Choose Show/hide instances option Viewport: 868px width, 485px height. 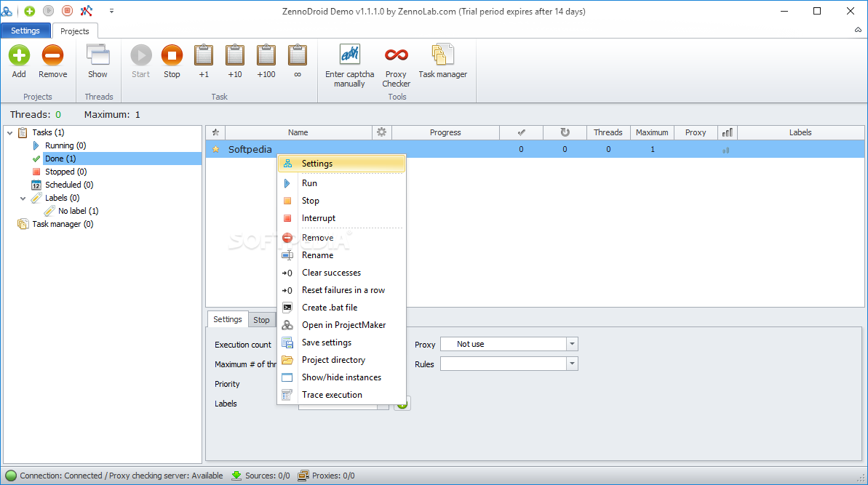tap(341, 377)
